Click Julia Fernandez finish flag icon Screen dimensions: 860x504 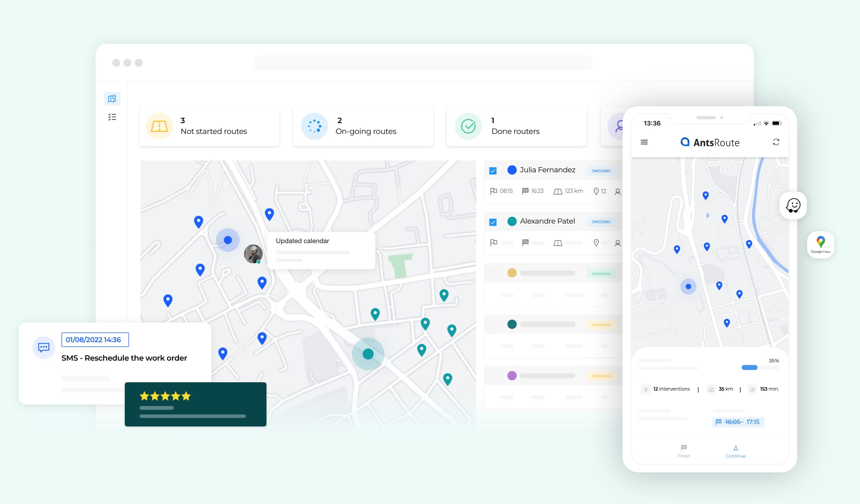[525, 191]
